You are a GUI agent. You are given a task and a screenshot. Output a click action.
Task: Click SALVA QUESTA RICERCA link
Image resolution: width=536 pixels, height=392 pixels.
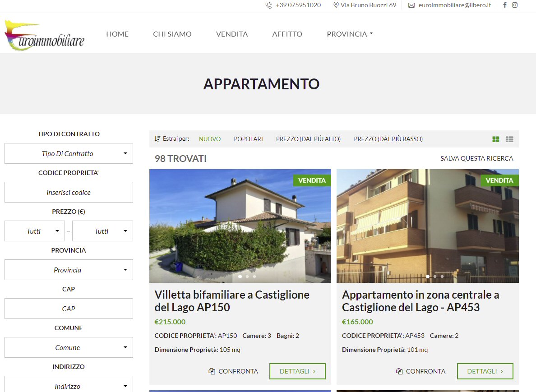coord(477,158)
